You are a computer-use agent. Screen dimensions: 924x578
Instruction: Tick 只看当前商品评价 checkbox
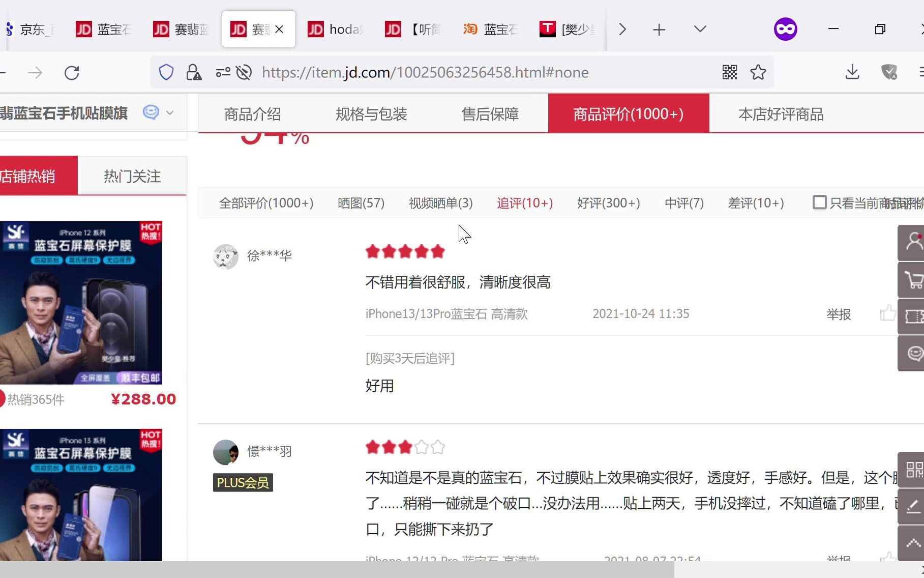tap(819, 202)
